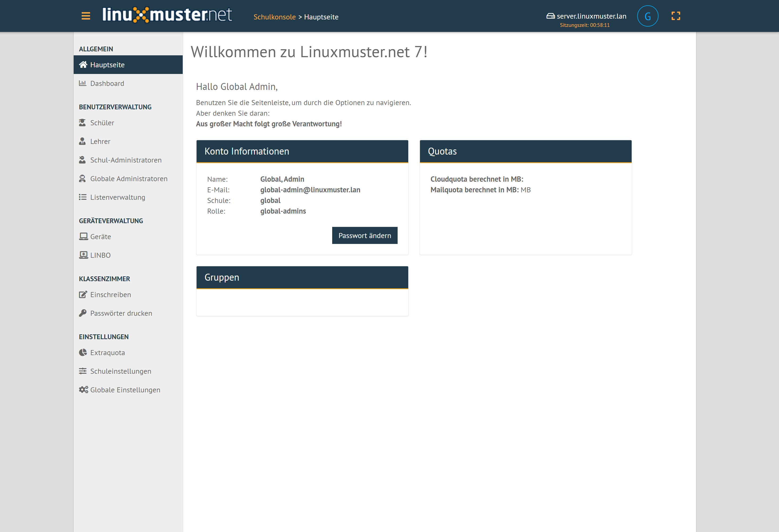Image resolution: width=779 pixels, height=532 pixels.
Task: Click the Schulkonsole breadcrumb link
Action: [274, 17]
